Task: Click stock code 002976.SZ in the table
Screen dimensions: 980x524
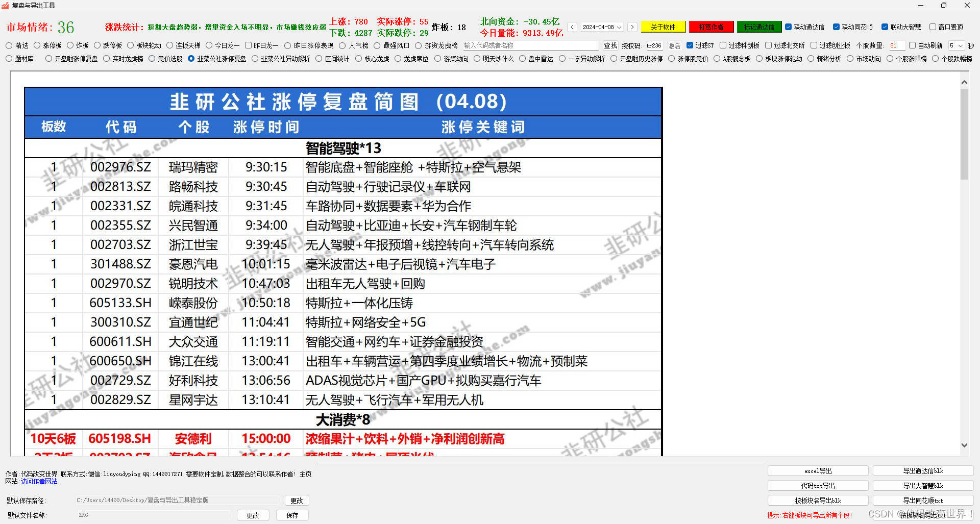Action: point(120,167)
